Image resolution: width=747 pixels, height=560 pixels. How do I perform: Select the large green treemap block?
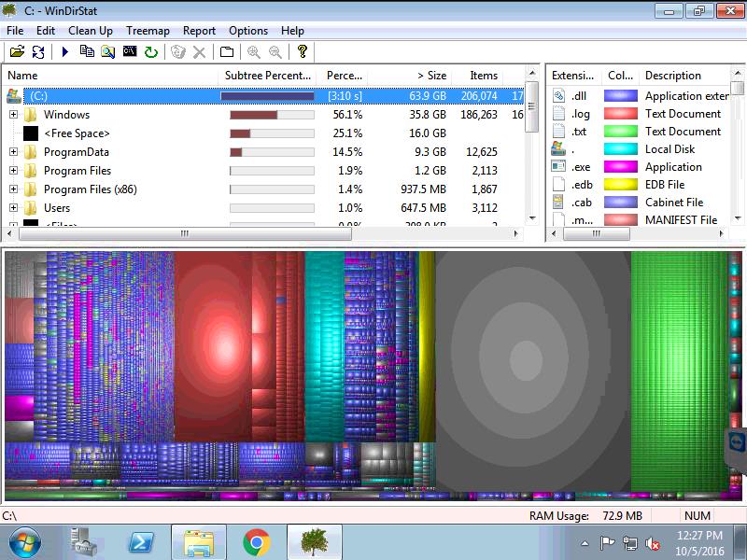coord(680,371)
